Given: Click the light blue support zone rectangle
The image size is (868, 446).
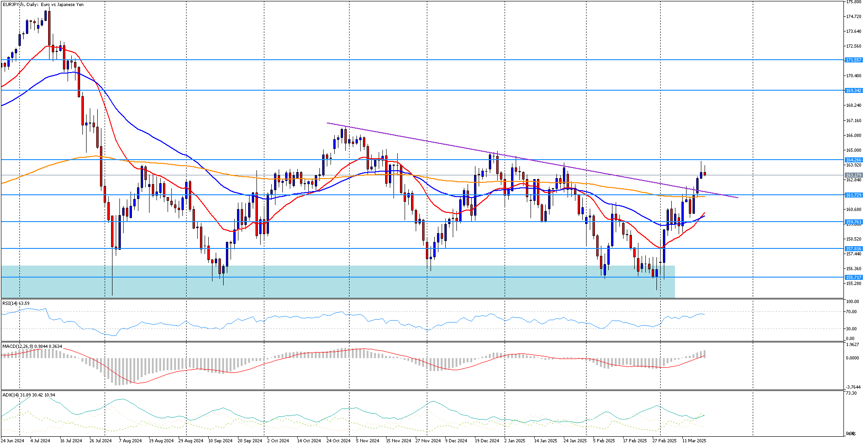Looking at the screenshot, I should pos(338,281).
